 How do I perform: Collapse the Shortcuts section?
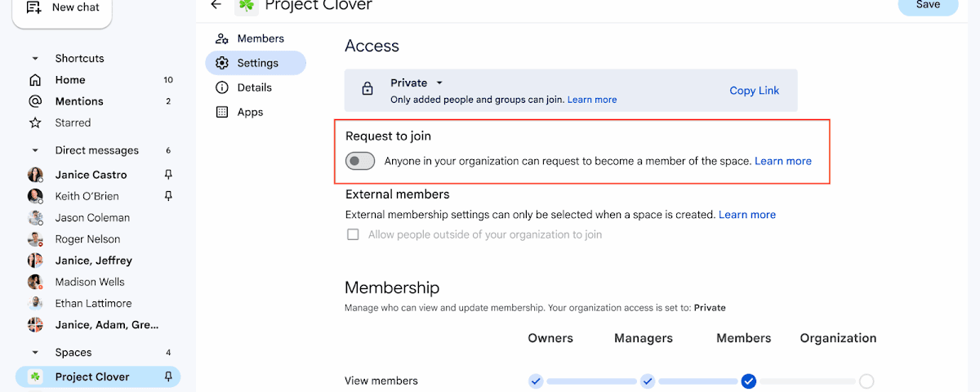35,59
